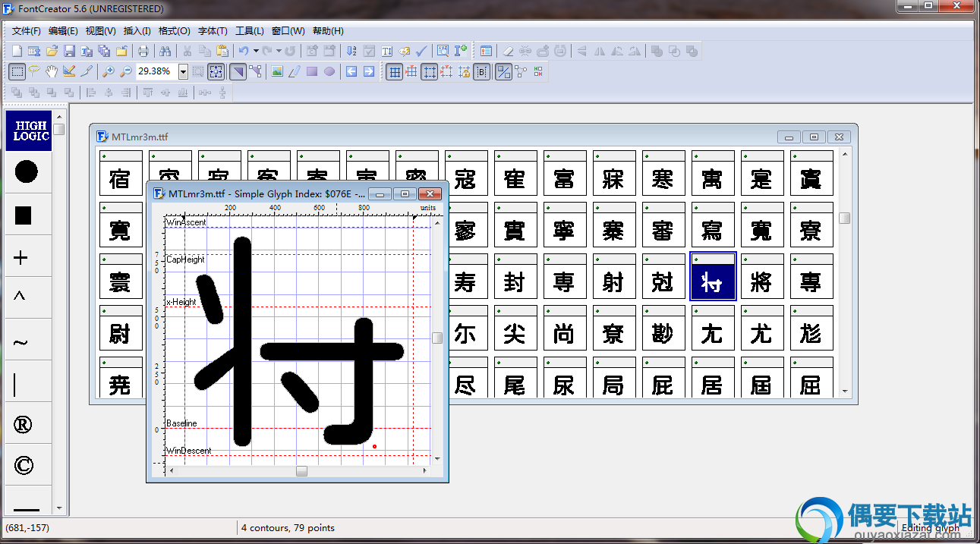Toggle the bearings B button
The width and height of the screenshot is (980, 544).
(x=481, y=71)
